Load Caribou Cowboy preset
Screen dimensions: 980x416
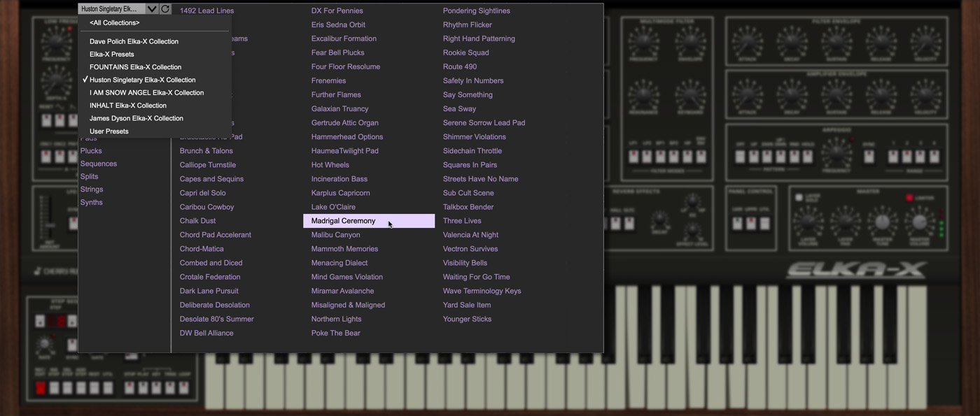[x=206, y=207]
